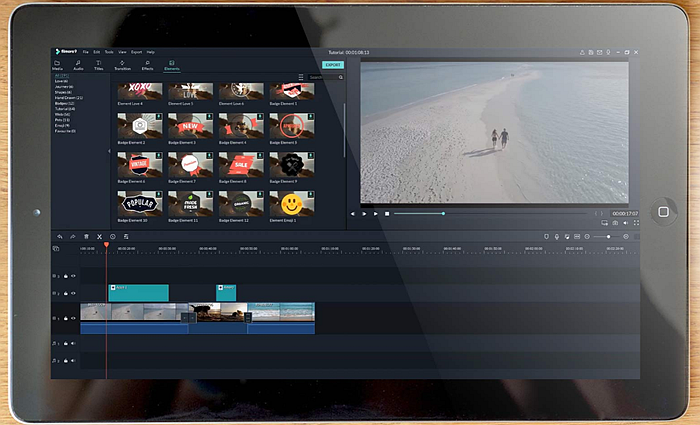Lock video track 2
Screen dimensions: 700x425
pos(66,293)
